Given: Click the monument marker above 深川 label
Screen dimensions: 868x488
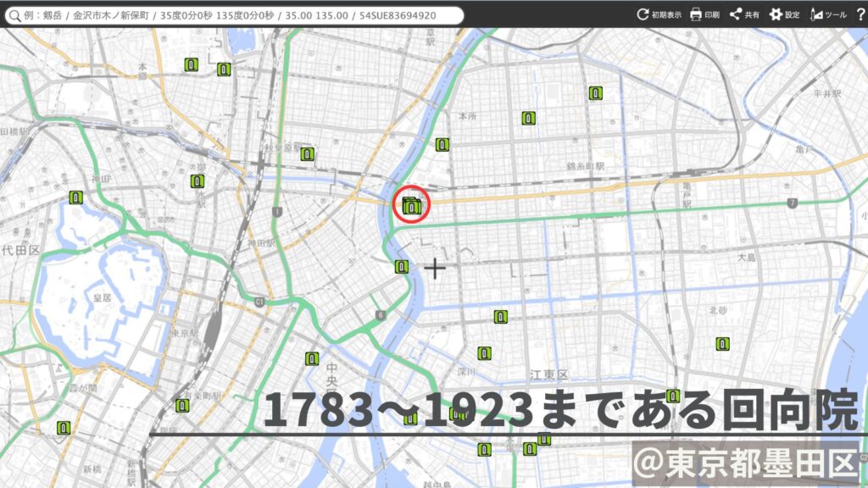Looking at the screenshot, I should tap(483, 353).
